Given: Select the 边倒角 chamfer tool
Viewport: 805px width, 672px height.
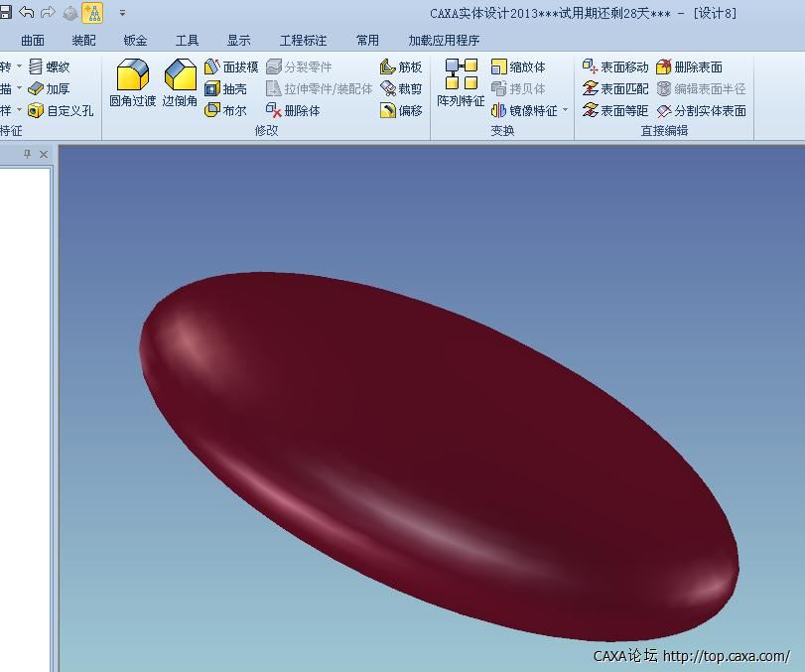Looking at the screenshot, I should [180, 82].
